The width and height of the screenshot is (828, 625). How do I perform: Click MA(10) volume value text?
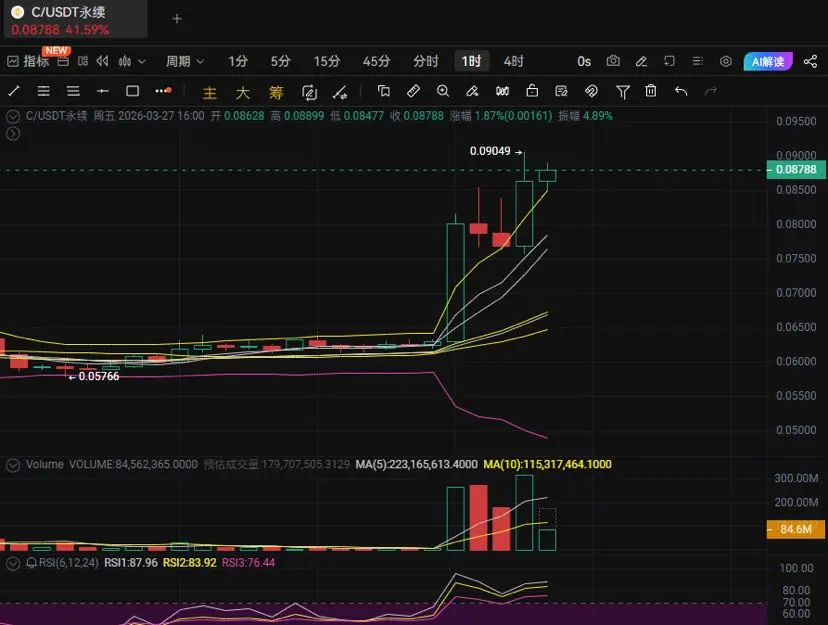point(547,465)
